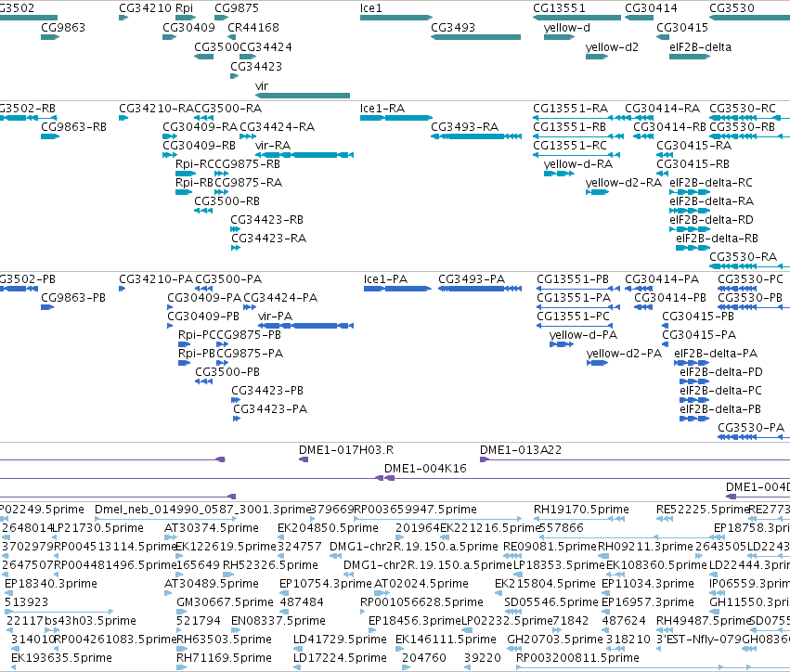Select the RH19170.5prime EST label
The height and width of the screenshot is (672, 790).
tap(581, 510)
